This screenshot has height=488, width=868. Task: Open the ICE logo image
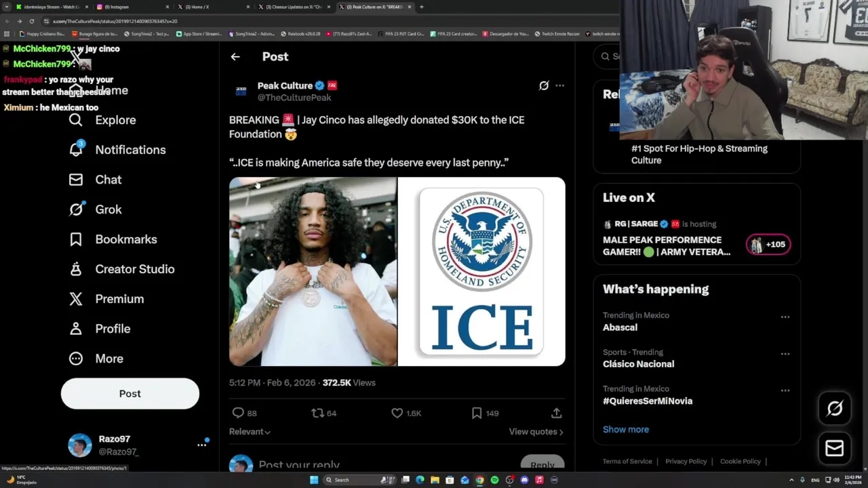click(x=481, y=272)
